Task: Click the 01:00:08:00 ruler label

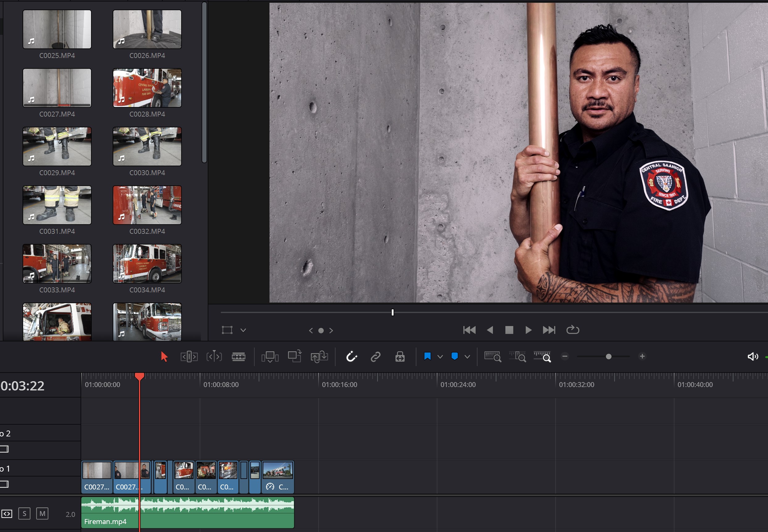Action: point(221,385)
